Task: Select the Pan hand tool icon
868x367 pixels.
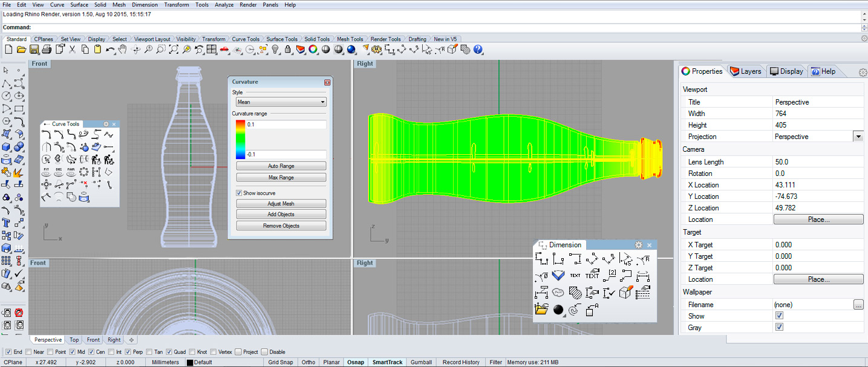Action: (123, 50)
